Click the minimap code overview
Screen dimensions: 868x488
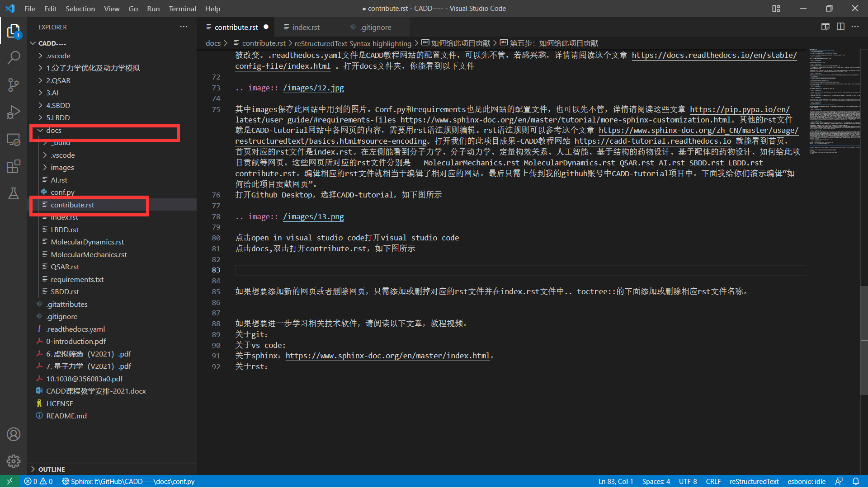(834, 102)
